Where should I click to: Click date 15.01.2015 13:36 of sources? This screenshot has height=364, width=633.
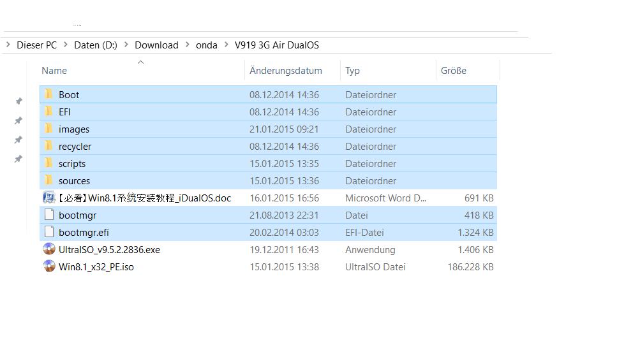284,181
